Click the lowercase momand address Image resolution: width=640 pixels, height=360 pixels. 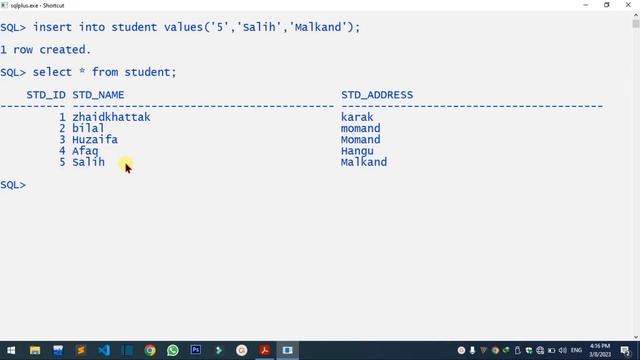(360, 128)
